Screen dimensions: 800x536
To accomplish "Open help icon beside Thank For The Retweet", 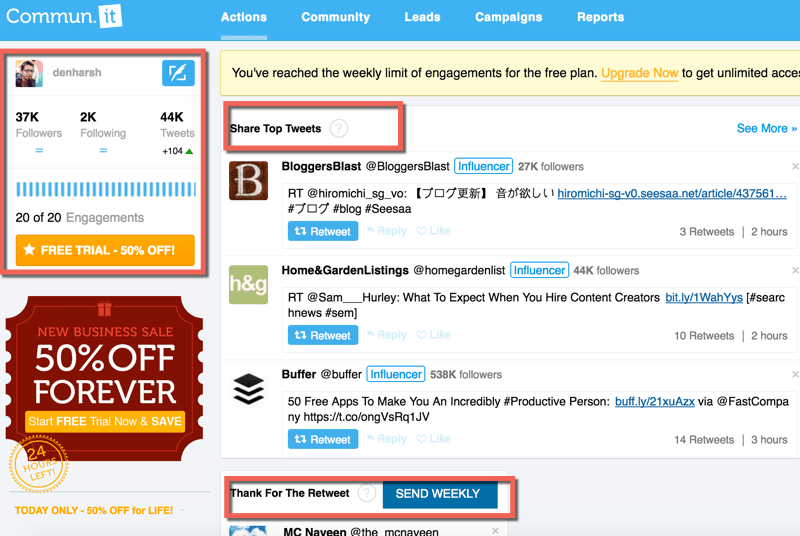I will [367, 493].
